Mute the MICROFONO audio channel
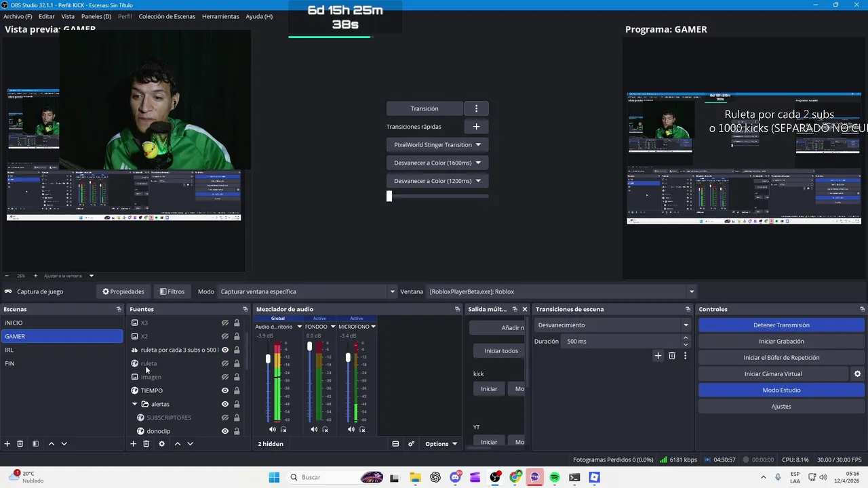This screenshot has height=488, width=868. 351,429
